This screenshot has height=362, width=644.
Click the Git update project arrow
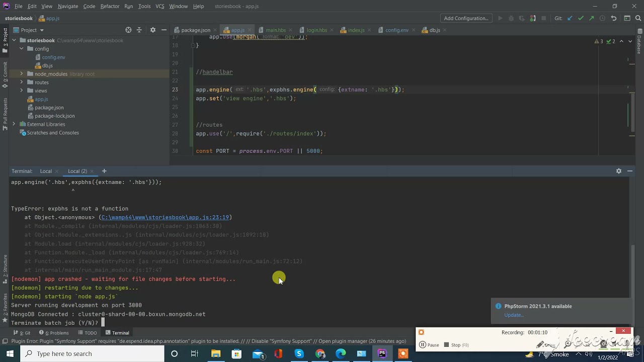[570, 19]
